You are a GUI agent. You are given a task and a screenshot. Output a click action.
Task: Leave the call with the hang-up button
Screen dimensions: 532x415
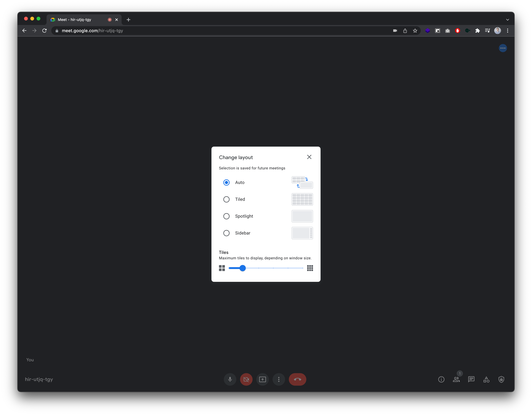[297, 379]
